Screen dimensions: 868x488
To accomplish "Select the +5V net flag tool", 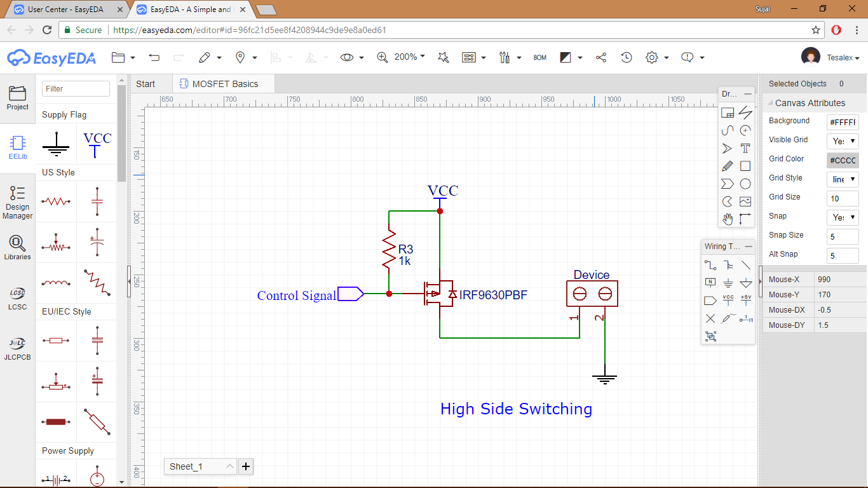I will click(x=747, y=299).
